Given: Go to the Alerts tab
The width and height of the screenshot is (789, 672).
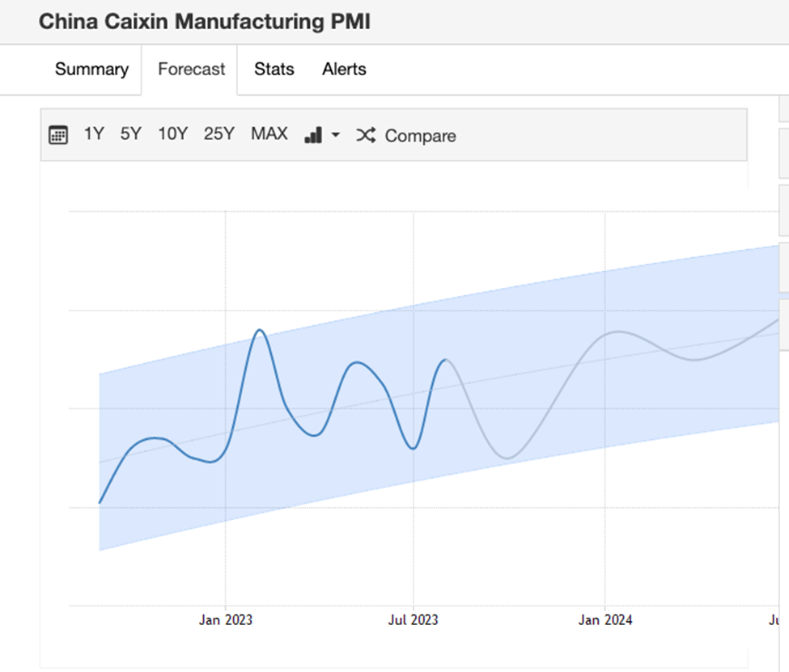Looking at the screenshot, I should (344, 70).
